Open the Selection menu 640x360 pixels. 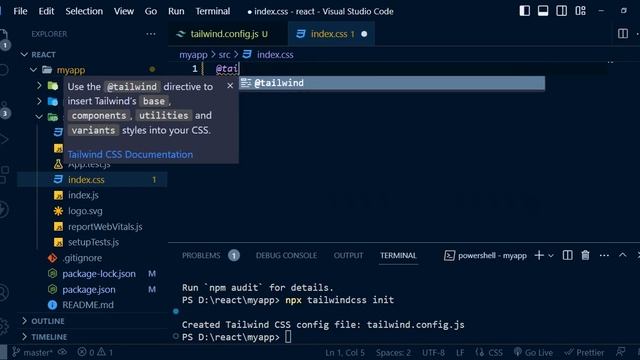(x=84, y=11)
